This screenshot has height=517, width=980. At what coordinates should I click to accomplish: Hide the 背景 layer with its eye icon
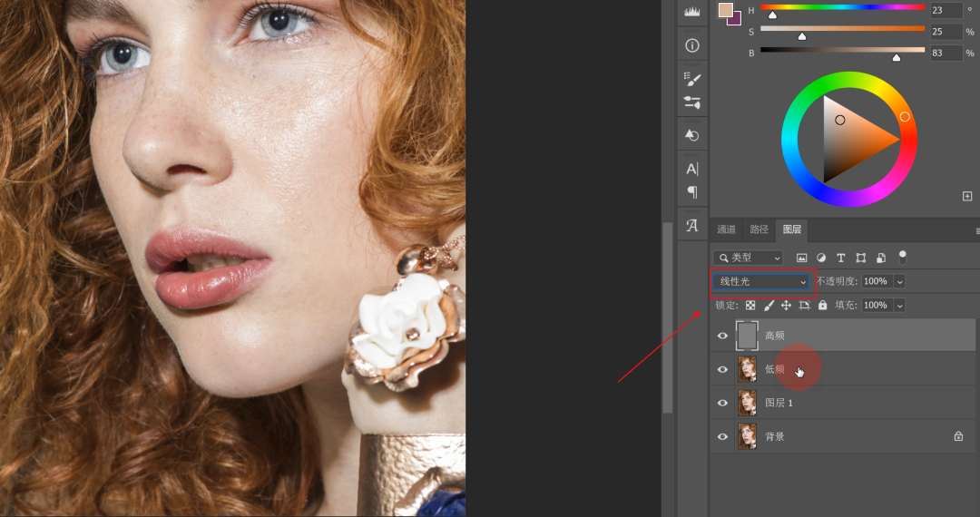click(722, 436)
